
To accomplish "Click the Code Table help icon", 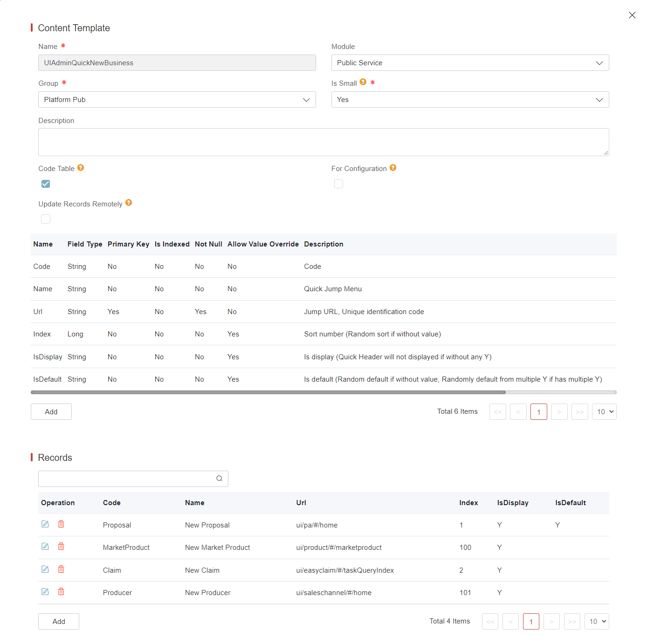I will (81, 168).
